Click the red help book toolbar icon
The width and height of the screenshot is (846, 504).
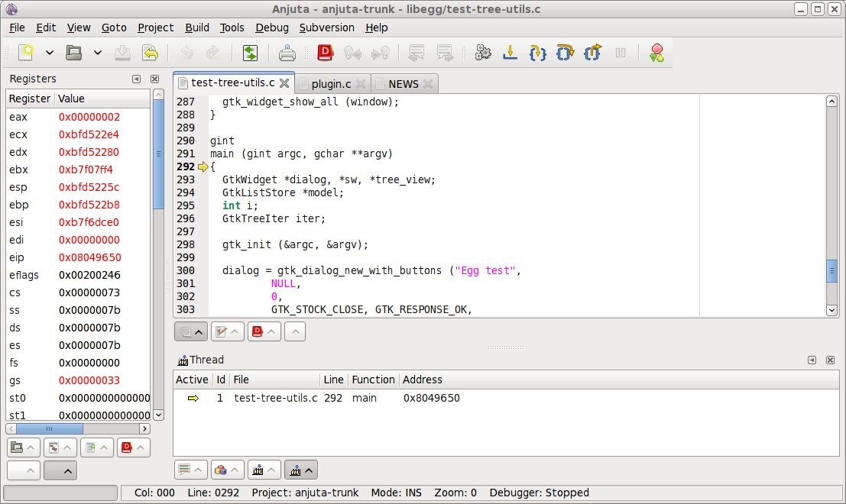pos(326,53)
